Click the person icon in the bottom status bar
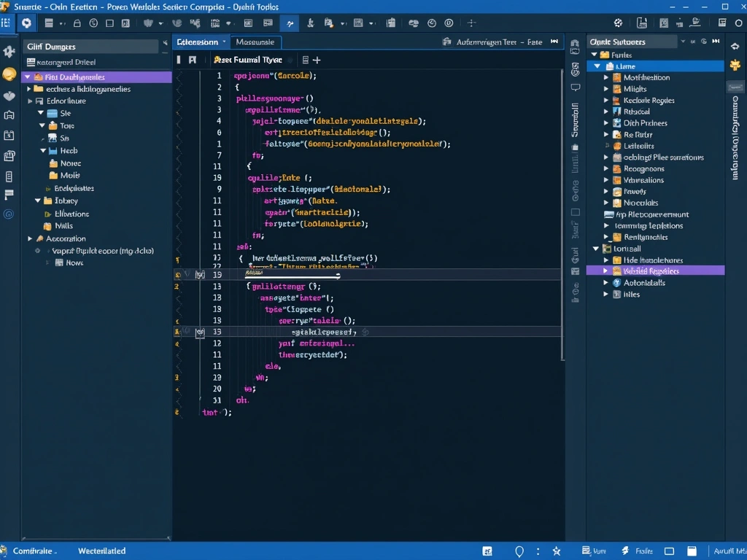 coord(520,551)
